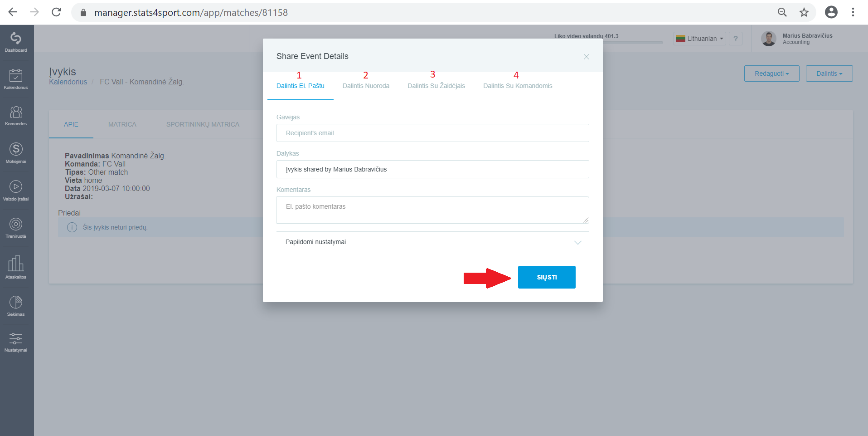Viewport: 868px width, 436px height.
Task: Open the Chrome profile icon
Action: [831, 12]
